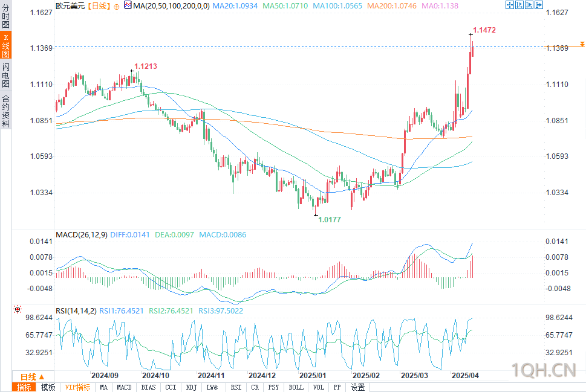Viewport: 586px width, 392px height.
Task: Click the MA0:1.138 value
Action: tap(440, 5)
